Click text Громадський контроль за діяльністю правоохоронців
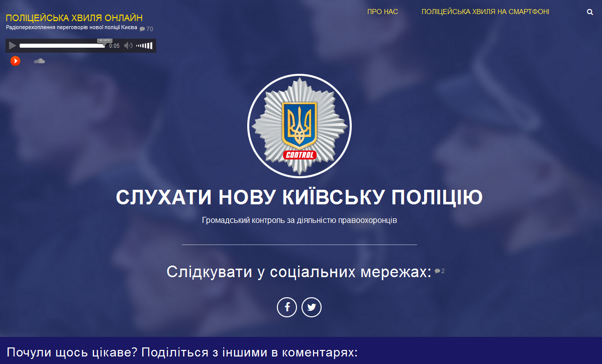The height and width of the screenshot is (364, 602). point(299,220)
